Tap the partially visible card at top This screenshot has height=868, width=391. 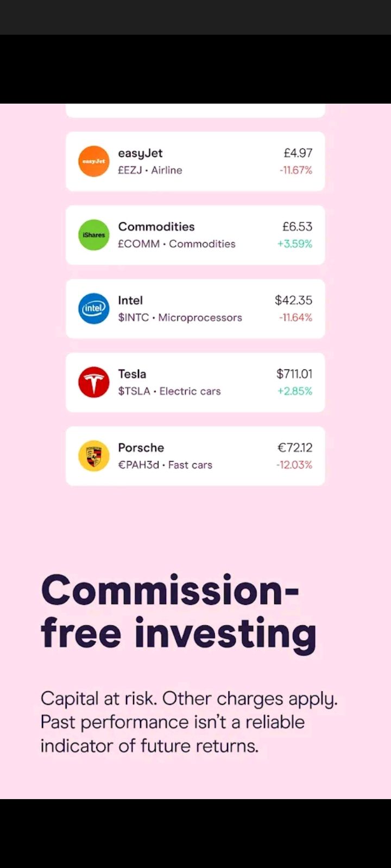click(195, 110)
